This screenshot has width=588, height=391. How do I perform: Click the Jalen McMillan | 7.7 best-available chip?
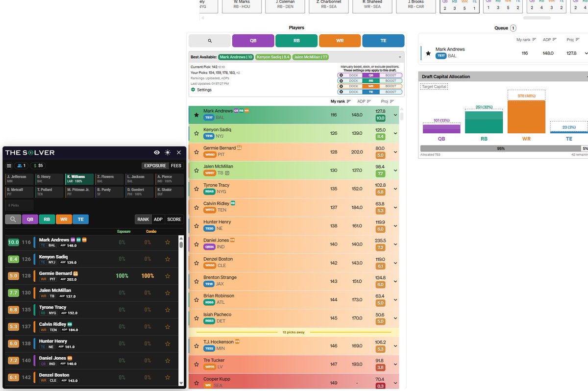click(311, 57)
